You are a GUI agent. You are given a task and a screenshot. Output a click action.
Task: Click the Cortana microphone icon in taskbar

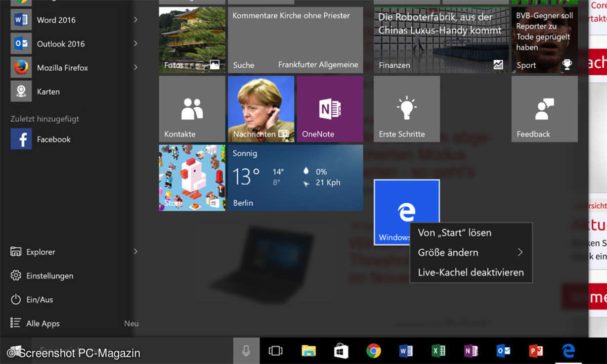(x=246, y=350)
